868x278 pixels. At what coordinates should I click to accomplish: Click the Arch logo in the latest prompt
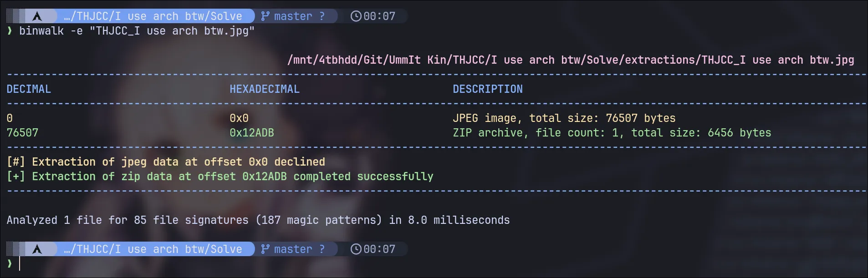pos(37,249)
